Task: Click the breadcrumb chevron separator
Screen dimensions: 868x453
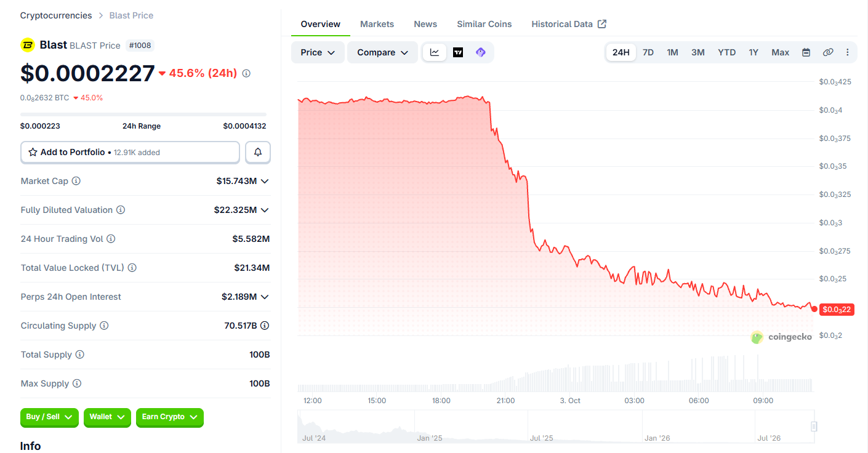Action: [101, 15]
